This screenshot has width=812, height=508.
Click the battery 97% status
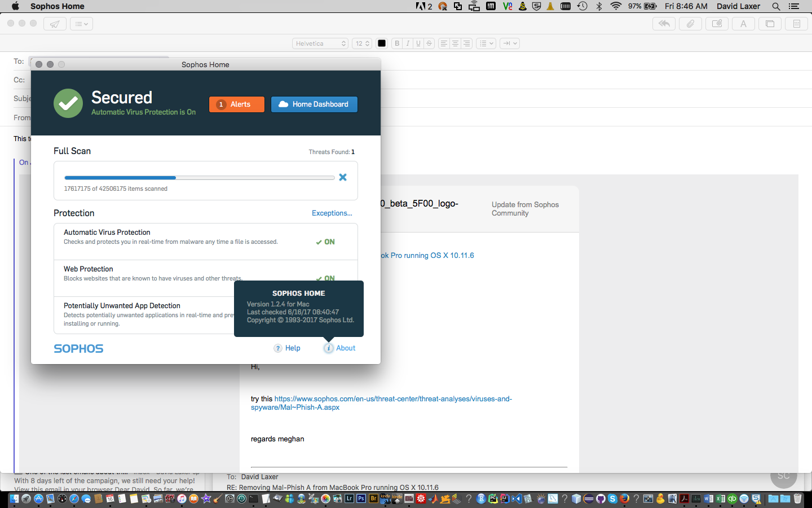pyautogui.click(x=642, y=6)
